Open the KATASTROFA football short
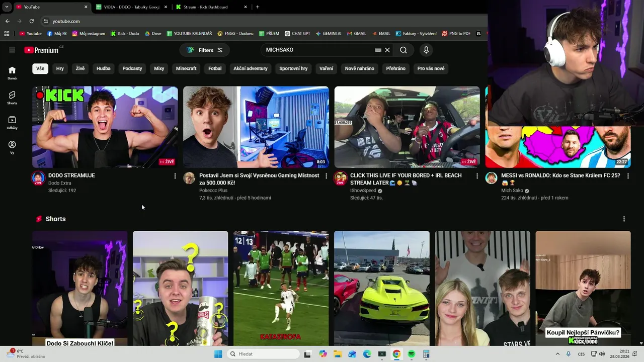 pos(281,289)
